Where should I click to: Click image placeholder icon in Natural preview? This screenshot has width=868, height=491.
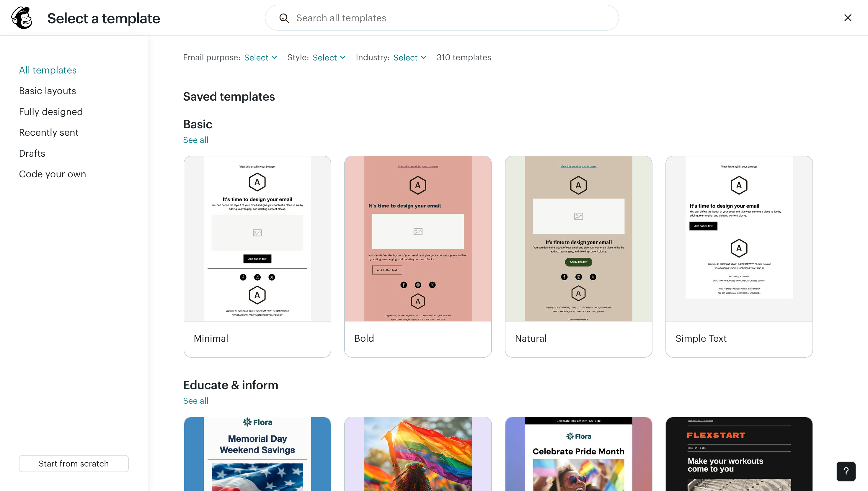(579, 216)
